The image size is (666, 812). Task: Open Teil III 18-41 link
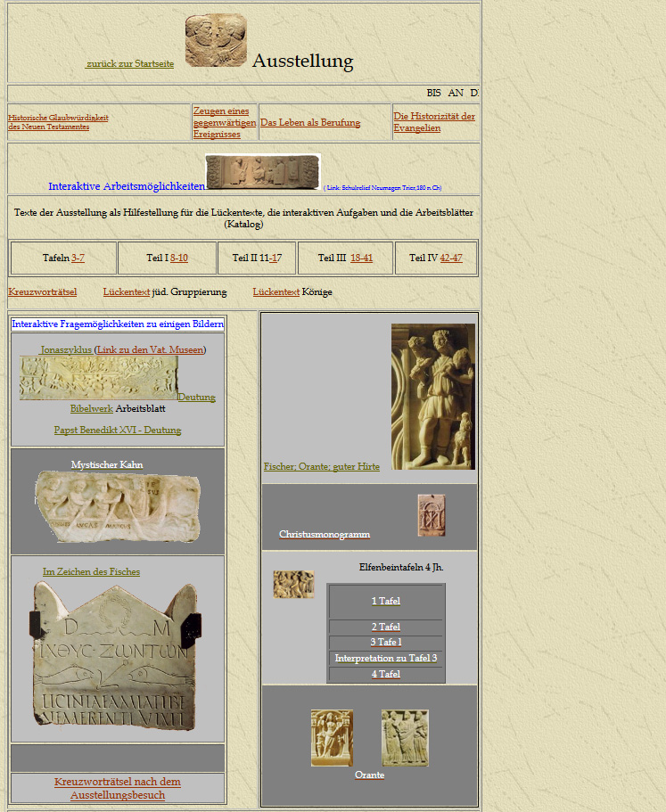click(361, 258)
